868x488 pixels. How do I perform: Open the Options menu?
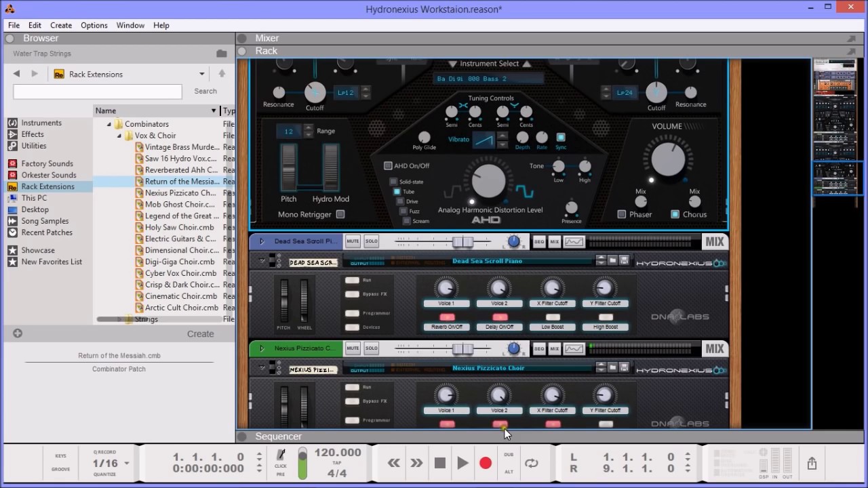pyautogui.click(x=94, y=25)
